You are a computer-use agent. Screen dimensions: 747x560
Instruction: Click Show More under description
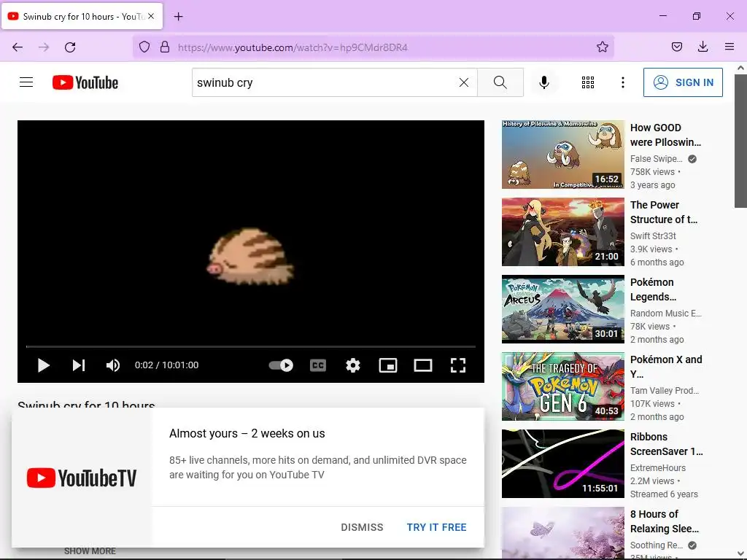click(90, 551)
